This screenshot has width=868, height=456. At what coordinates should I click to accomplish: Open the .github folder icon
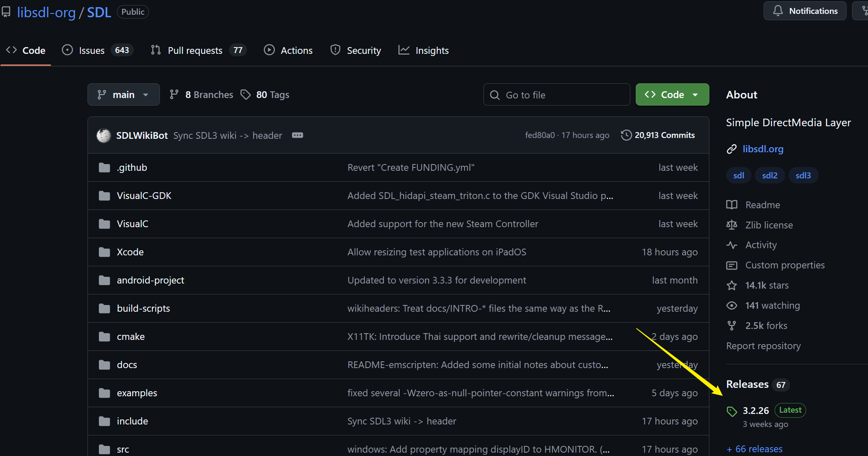[x=104, y=168]
